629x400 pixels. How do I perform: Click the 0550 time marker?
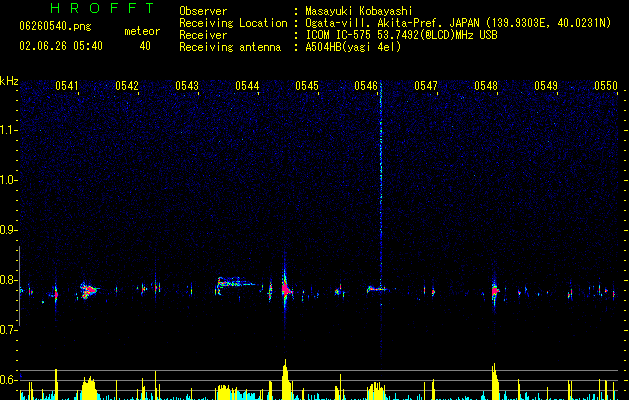[x=606, y=86]
